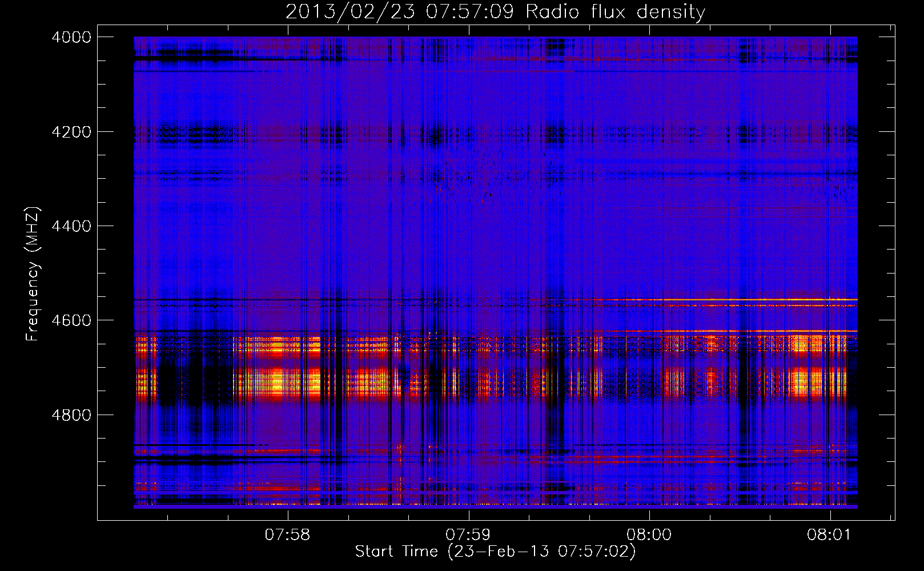This screenshot has height=571, width=924.
Task: Click the plot title "2013/02/23 07:57:09 Radio flux density"
Action: click(495, 12)
